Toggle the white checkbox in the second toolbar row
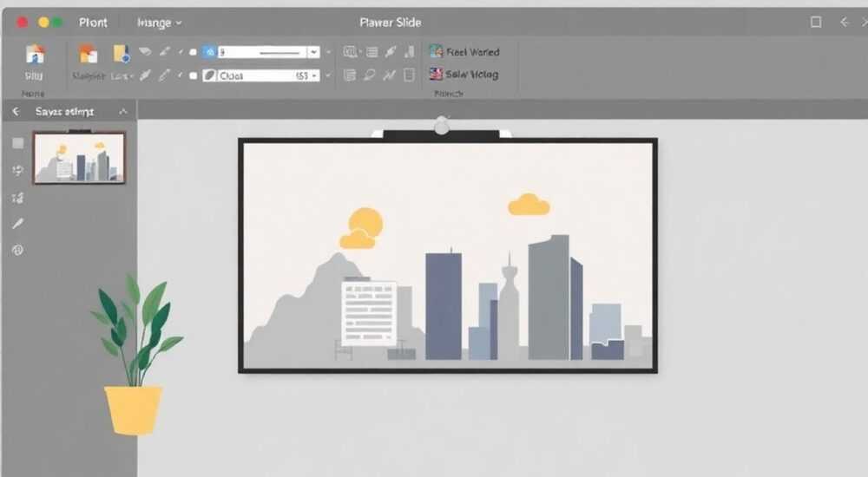This screenshot has width=868, height=477. tap(193, 75)
